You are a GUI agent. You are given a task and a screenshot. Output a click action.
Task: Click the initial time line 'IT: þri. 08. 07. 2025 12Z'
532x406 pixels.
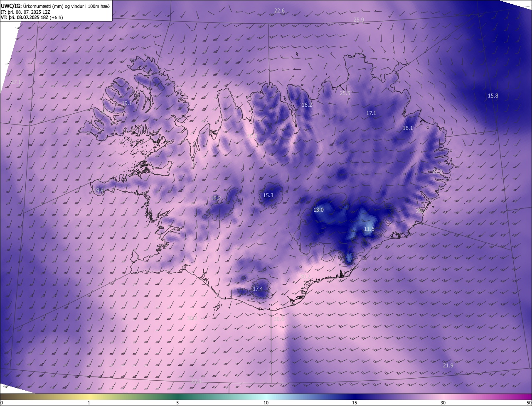[25, 12]
